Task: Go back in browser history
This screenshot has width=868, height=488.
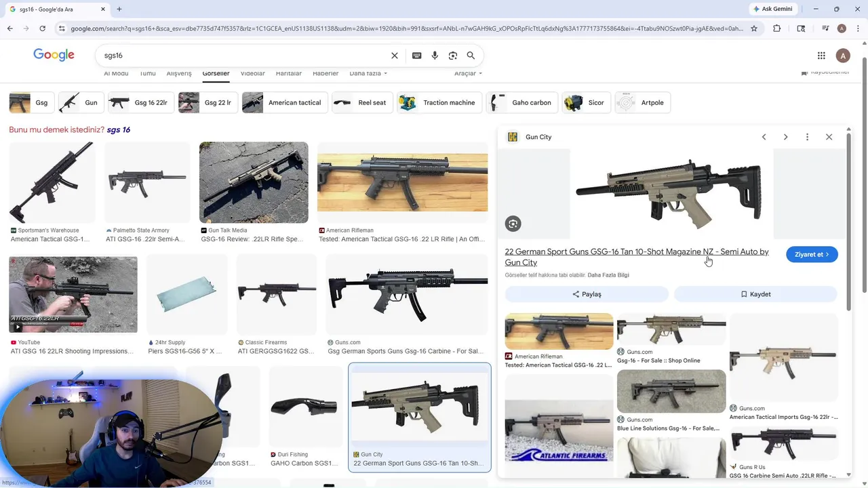Action: coord(9,28)
